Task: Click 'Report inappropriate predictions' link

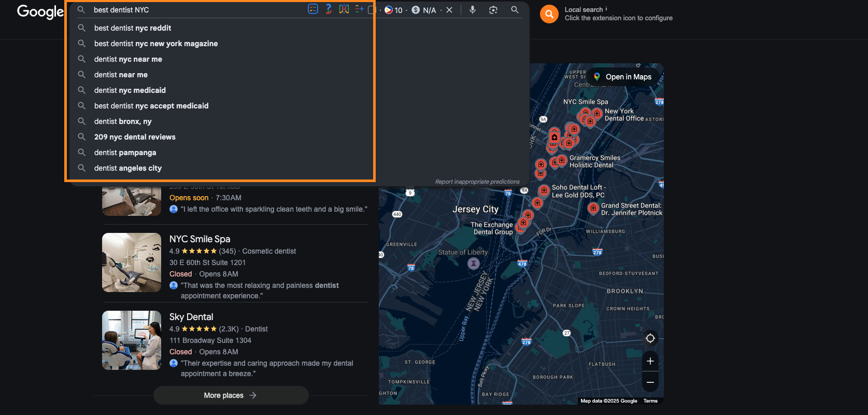Action: (477, 182)
